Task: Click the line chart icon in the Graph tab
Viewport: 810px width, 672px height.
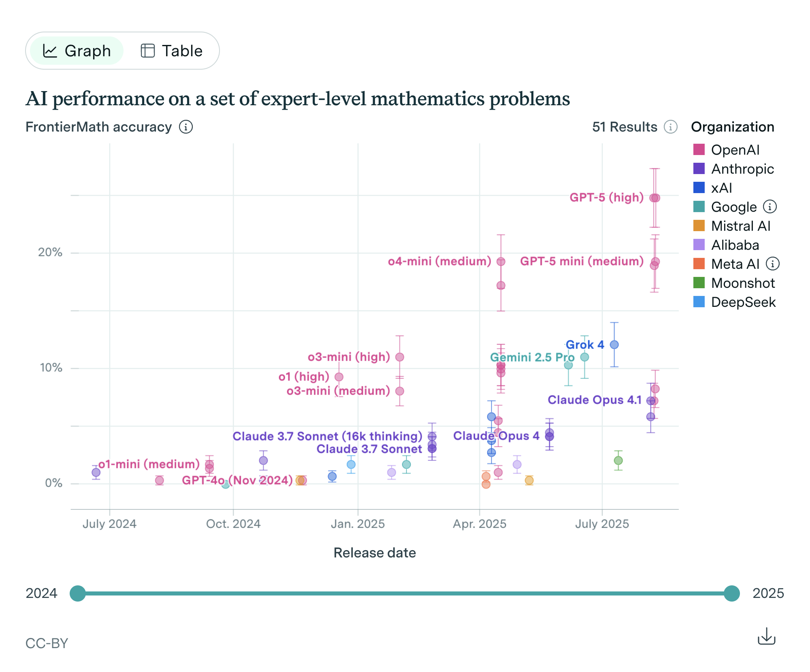Action: pos(50,51)
